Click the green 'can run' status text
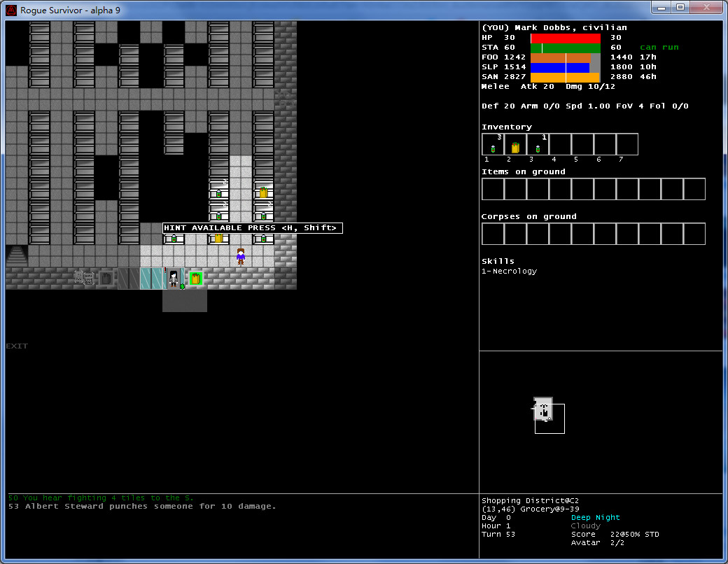 pos(659,48)
